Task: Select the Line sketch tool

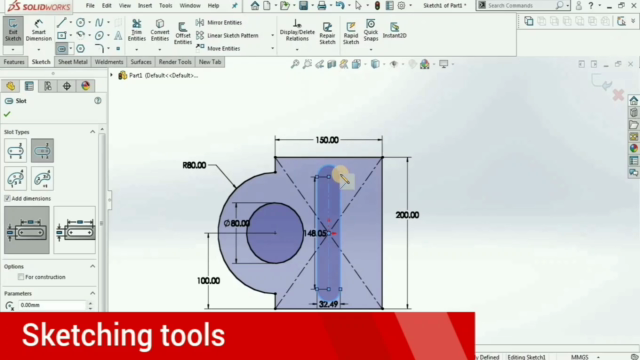Action: coord(61,22)
